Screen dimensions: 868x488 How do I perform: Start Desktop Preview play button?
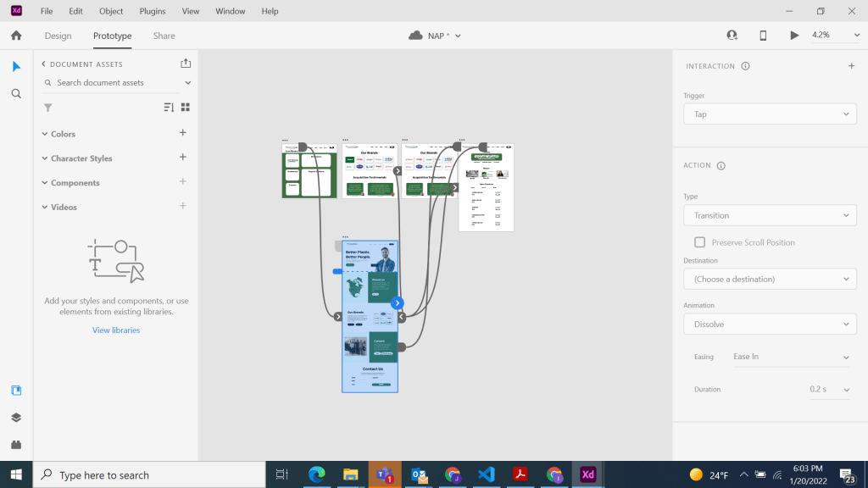794,36
